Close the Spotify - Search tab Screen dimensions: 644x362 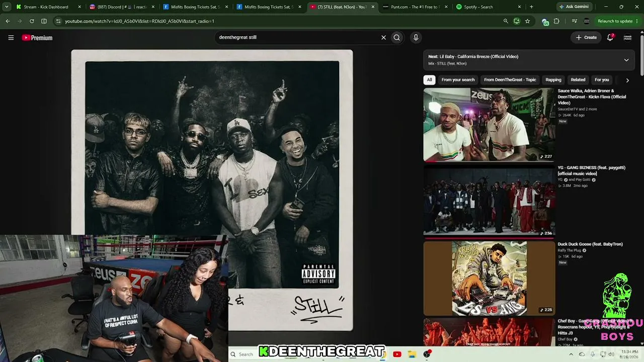(x=519, y=7)
